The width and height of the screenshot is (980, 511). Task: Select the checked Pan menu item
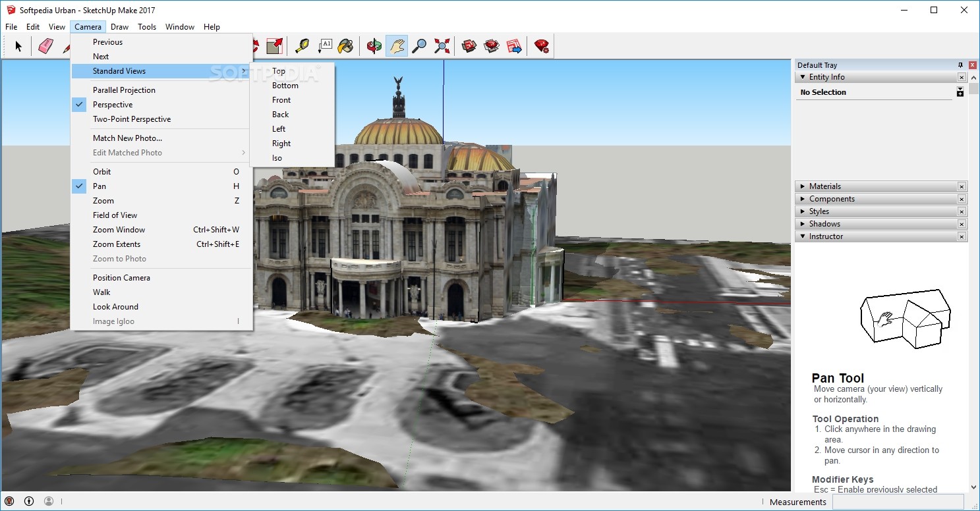pos(161,186)
